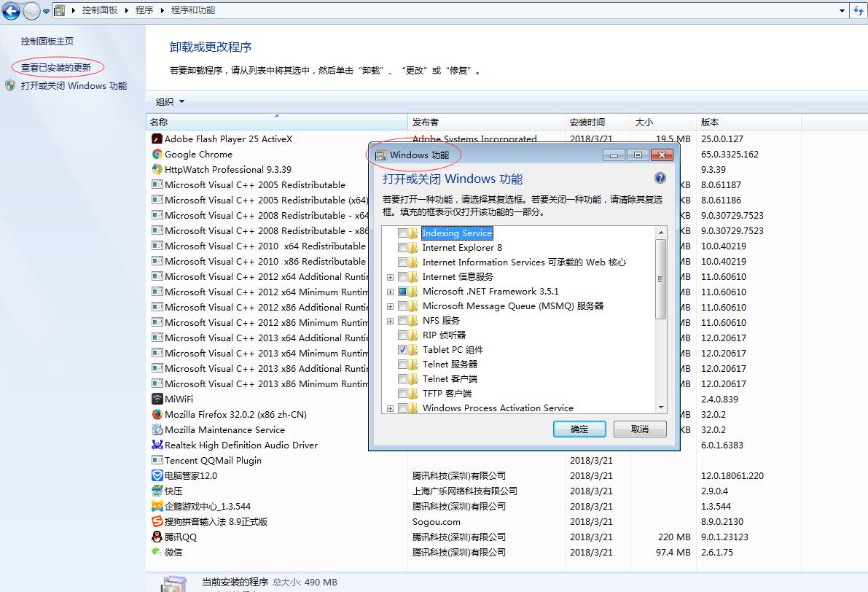Click the 搜狗拼音输入法 icon
Screen dimensions: 868x592
coord(157,521)
